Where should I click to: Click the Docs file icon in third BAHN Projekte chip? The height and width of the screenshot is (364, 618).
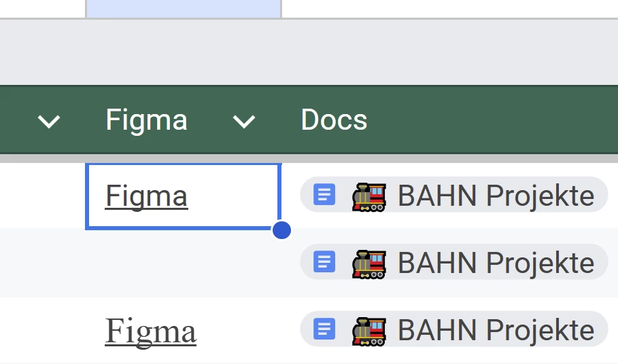tap(324, 329)
